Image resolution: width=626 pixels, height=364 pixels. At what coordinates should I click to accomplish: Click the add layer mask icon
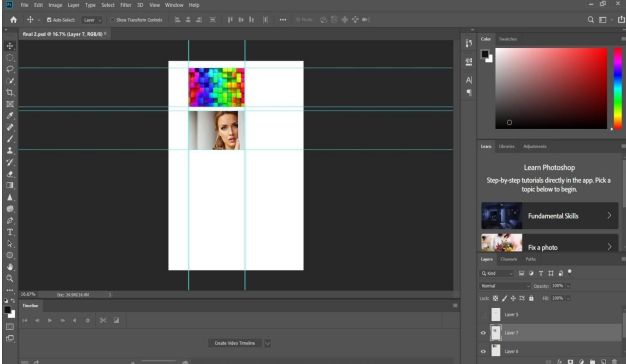[x=571, y=362]
